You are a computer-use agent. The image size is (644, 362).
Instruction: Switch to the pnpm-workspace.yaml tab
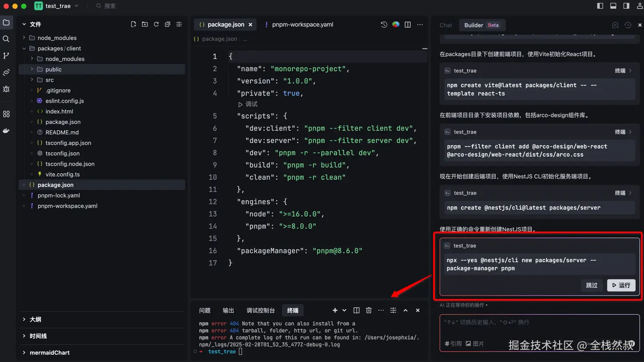(299, 25)
